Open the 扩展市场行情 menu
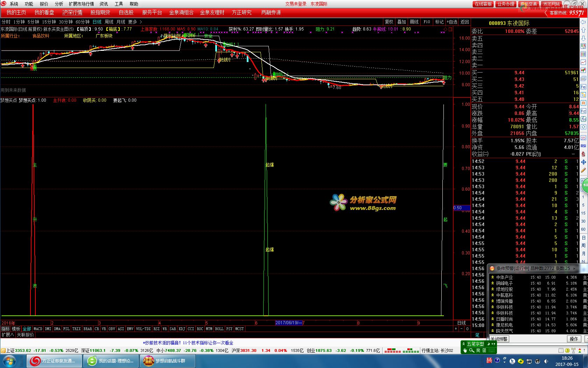This screenshot has width=588, height=368. (x=82, y=4)
